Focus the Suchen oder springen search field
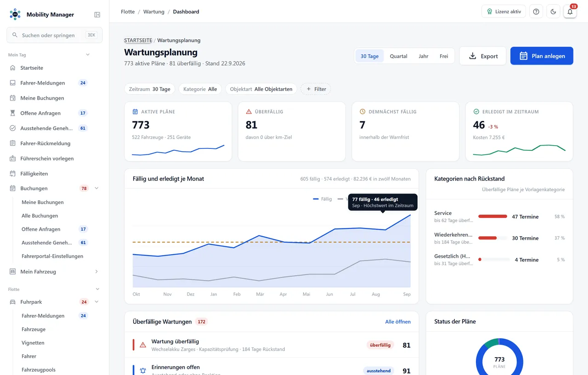The image size is (588, 375). (54, 35)
